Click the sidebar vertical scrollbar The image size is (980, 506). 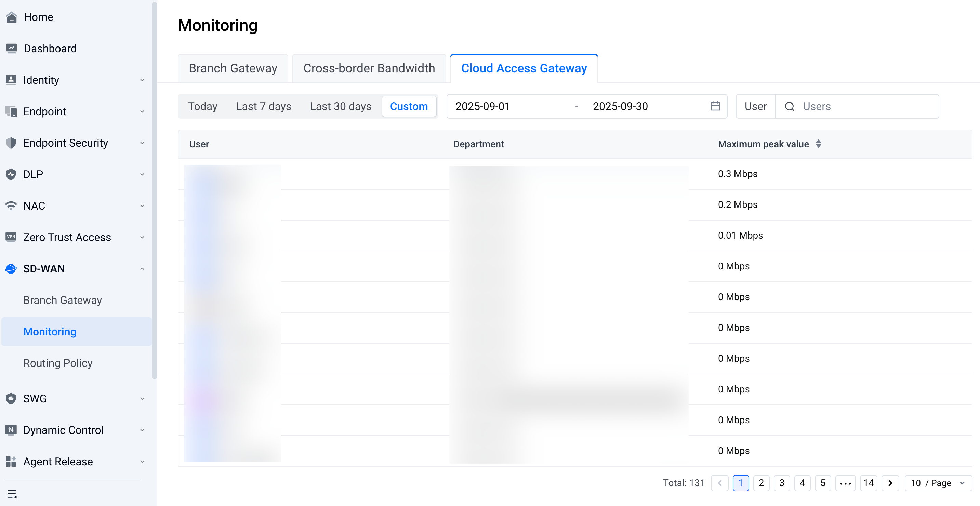(154, 190)
